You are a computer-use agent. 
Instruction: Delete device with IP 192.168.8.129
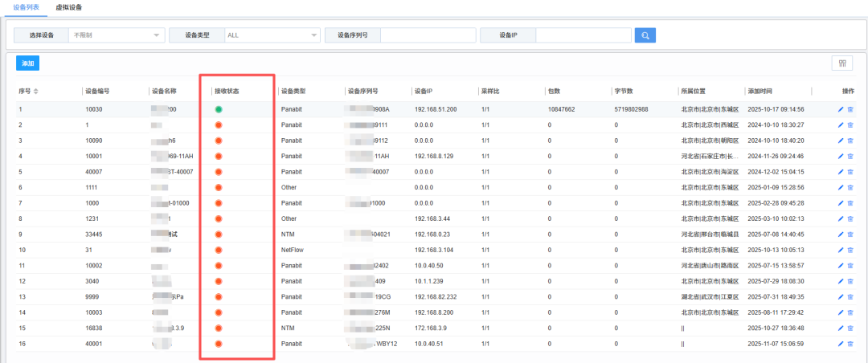click(850, 156)
